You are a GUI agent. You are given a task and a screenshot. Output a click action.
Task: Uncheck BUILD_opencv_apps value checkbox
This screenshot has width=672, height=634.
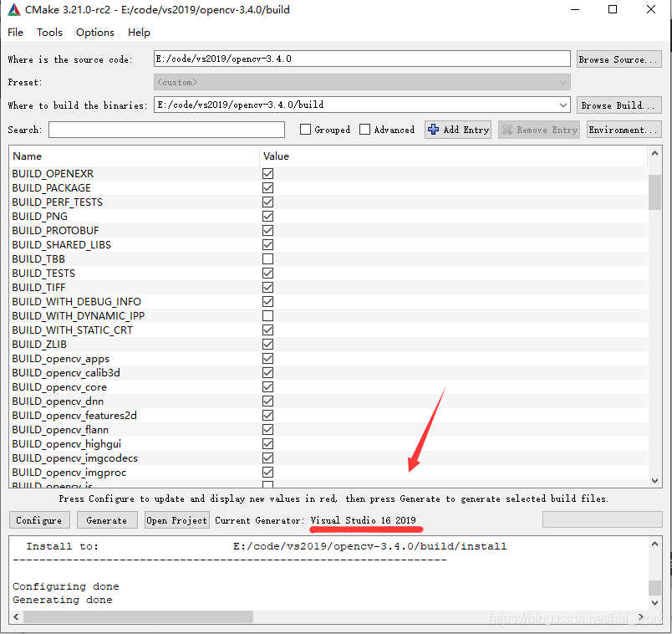[x=267, y=359]
